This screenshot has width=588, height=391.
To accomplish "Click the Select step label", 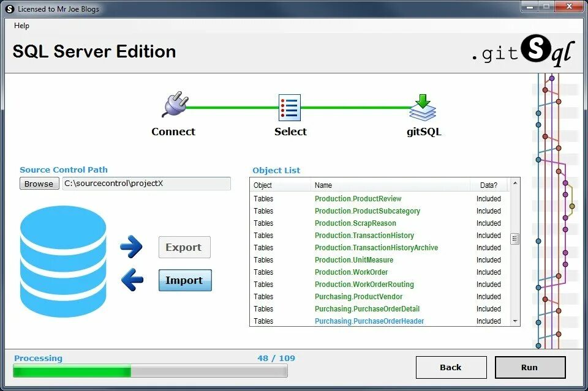I will (290, 132).
